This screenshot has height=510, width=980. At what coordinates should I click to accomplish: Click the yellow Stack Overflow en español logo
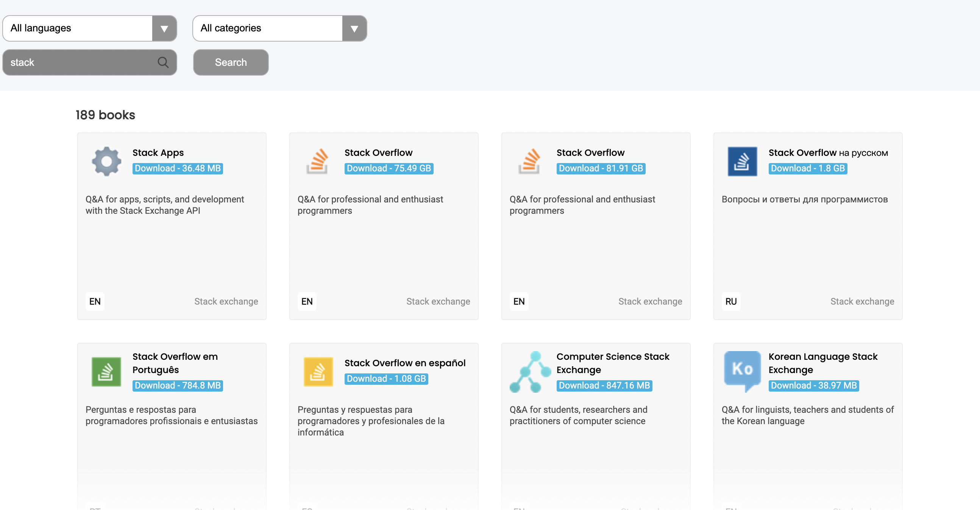tap(318, 372)
